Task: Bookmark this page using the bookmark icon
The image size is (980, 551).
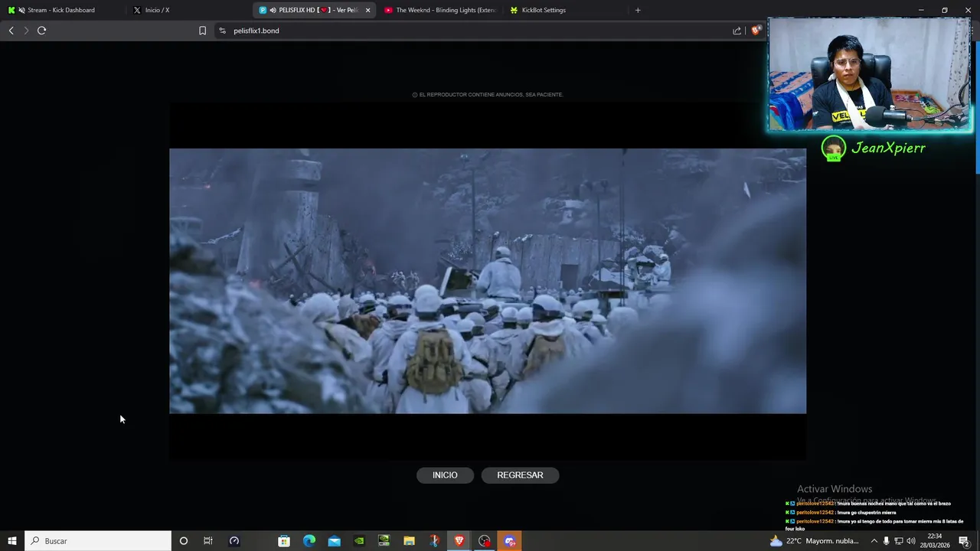Action: [x=202, y=31]
